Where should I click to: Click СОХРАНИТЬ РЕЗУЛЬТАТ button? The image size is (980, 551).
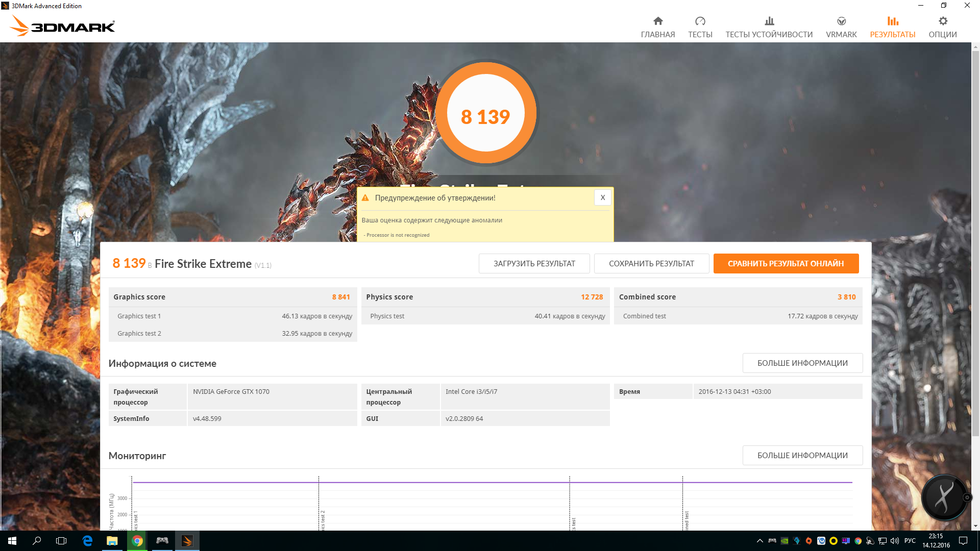[x=651, y=263]
